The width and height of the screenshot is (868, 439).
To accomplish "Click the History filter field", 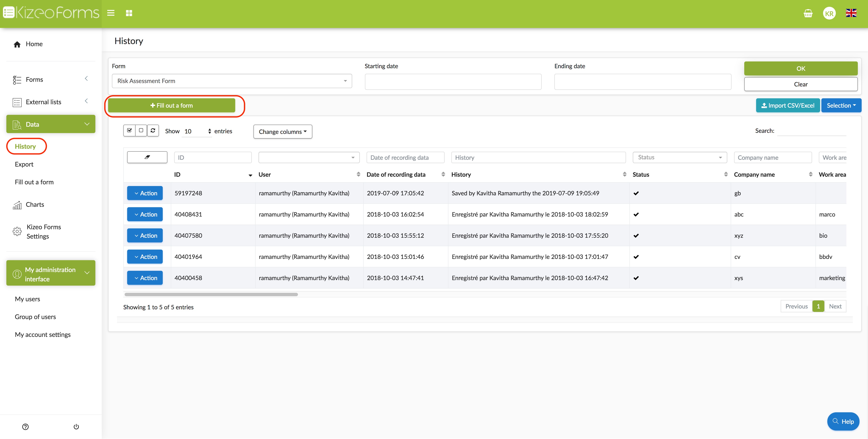I will coord(538,158).
